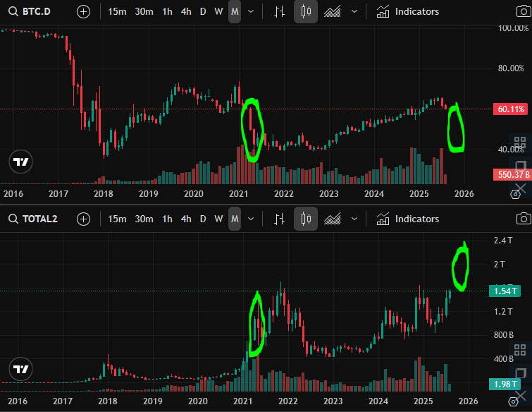This screenshot has height=412, width=532.
Task: Select 1h interval on BTC.D chart
Action: coord(167,11)
